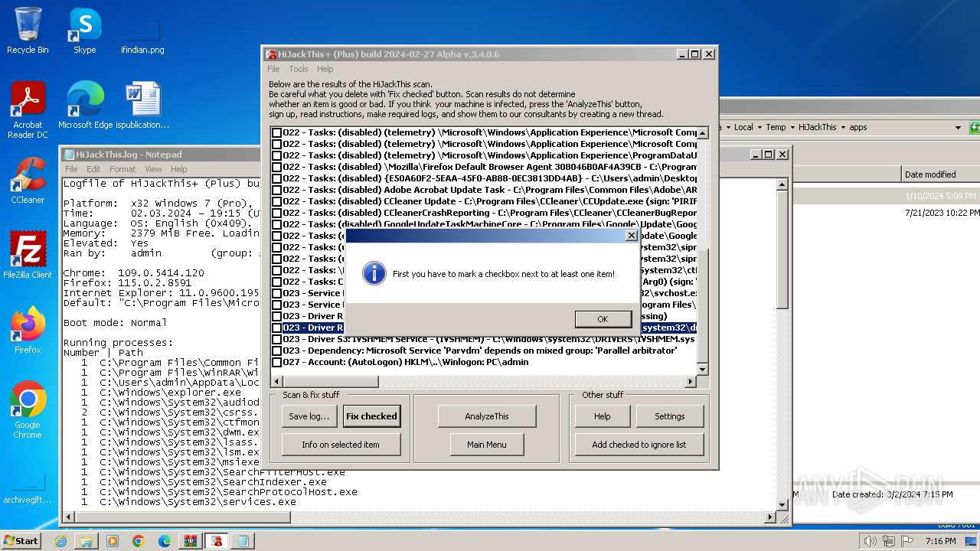Check the Mozilla Firefox Default Browser Agent task
Screen dimensions: 980x551
(276, 167)
